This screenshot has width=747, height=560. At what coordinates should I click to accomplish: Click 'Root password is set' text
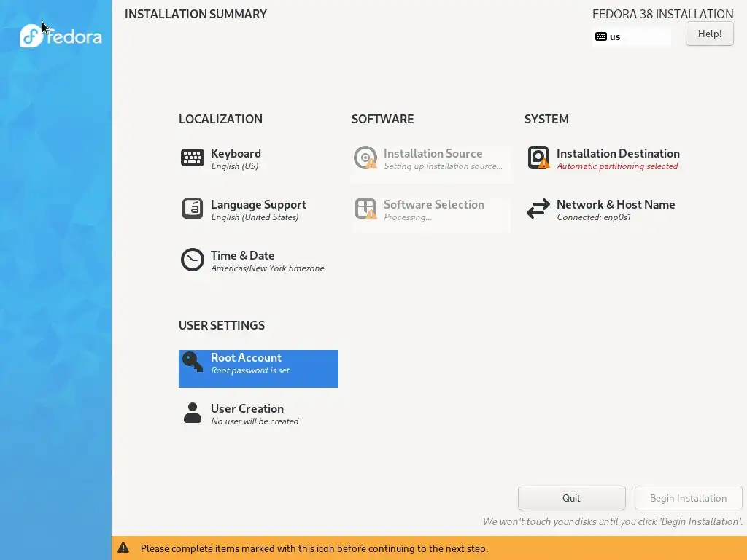[x=250, y=370]
